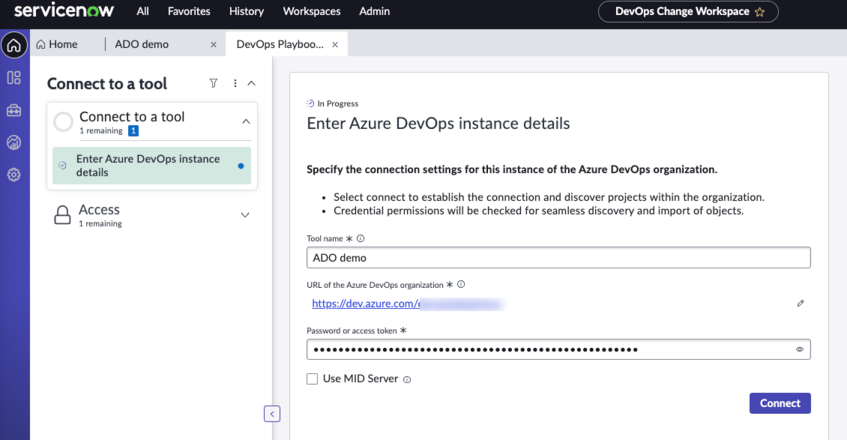Click the blue remaining count badge

click(133, 131)
